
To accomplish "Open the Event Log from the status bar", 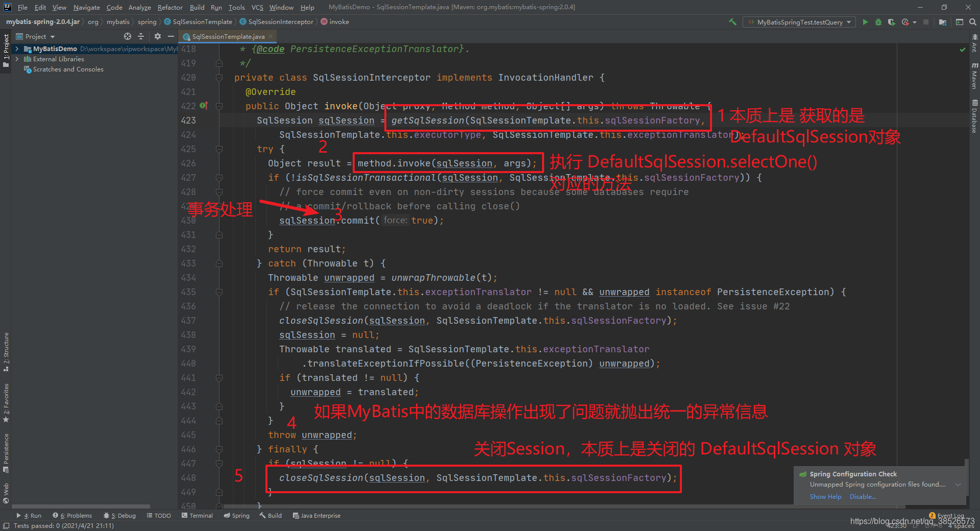I will 947,516.
